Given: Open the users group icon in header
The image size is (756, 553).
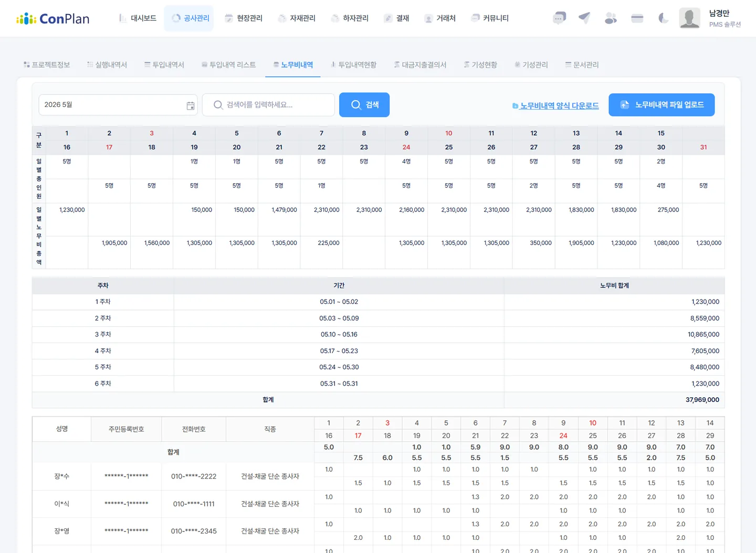Looking at the screenshot, I should [611, 18].
